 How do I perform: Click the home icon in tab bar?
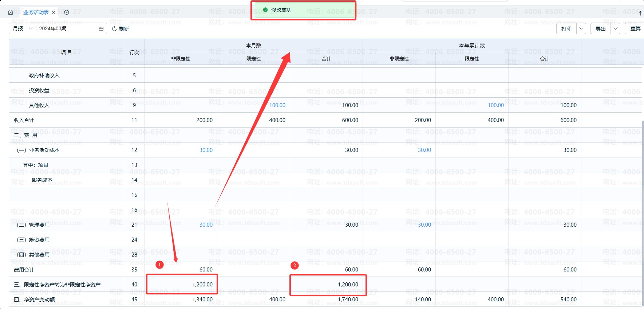(11, 12)
